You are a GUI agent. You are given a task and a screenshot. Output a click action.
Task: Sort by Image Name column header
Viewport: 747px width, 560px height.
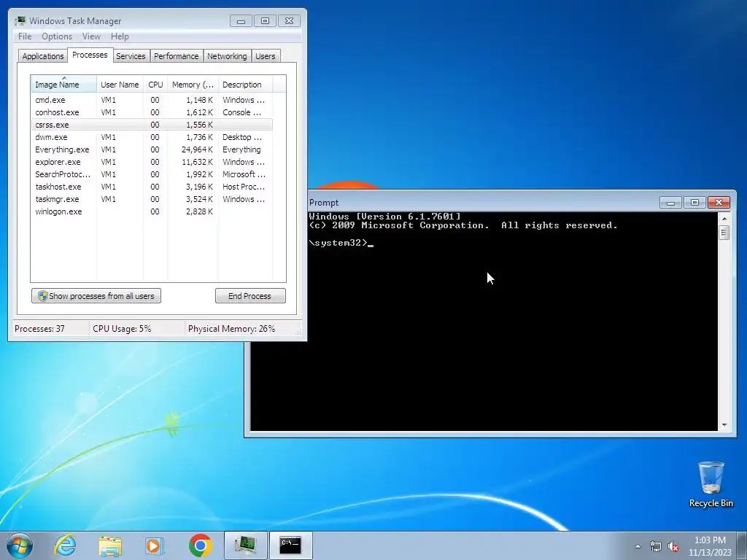click(64, 85)
